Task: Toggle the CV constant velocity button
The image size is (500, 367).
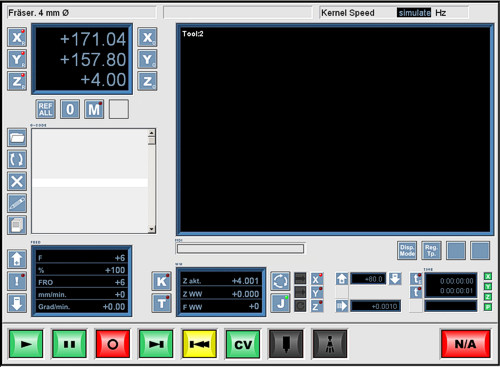Action: [243, 344]
